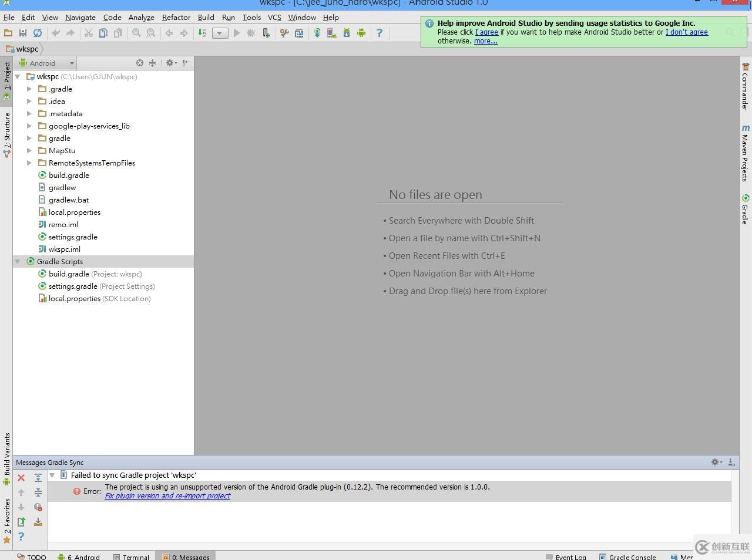The image size is (752, 560).
Task: Open the VCS menu
Action: 274,17
